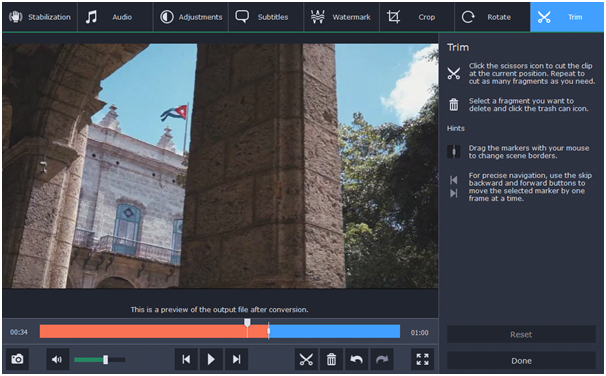Select the blue timeline fragment
This screenshot has width=606, height=376.
(x=335, y=332)
